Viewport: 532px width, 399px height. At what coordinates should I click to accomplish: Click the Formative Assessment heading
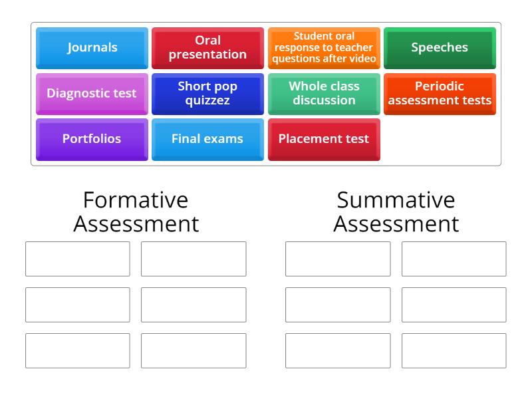pyautogui.click(x=135, y=211)
